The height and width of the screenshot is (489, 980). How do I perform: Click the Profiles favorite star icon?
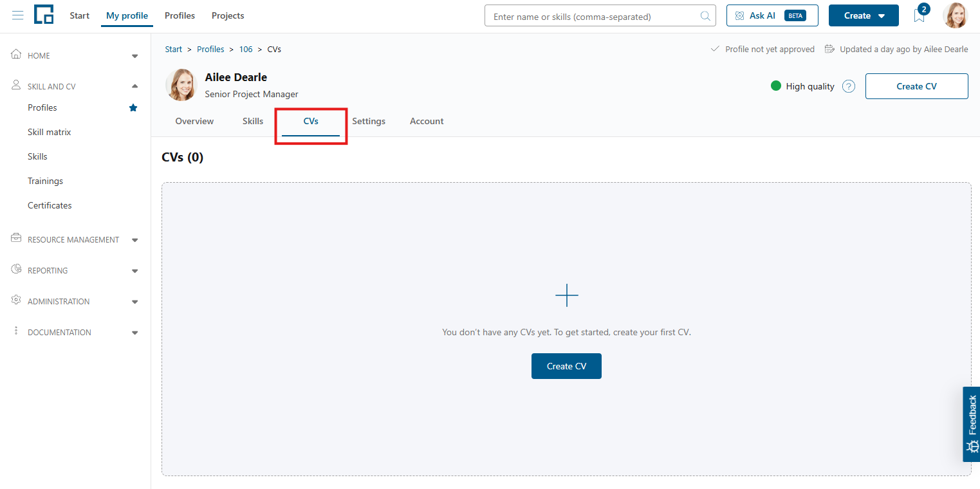tap(133, 107)
